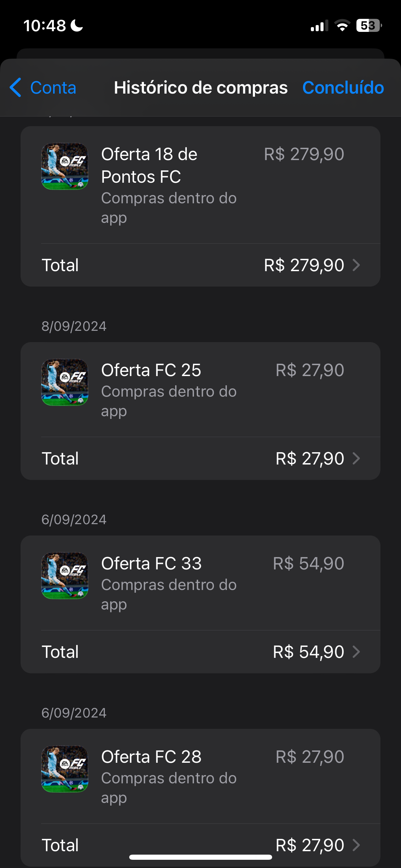Tap the battery indicator showing 53
Viewport: 401px width, 868px height.
pos(369,26)
